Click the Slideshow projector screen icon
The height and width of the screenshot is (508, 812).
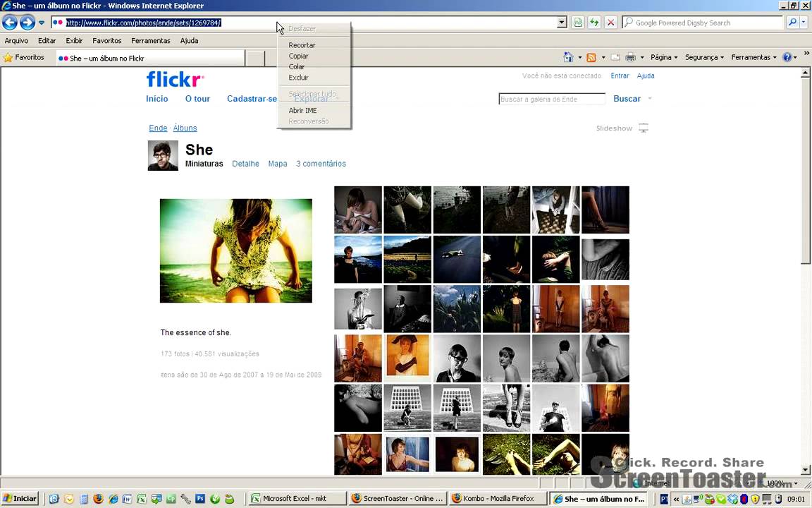tap(643, 128)
